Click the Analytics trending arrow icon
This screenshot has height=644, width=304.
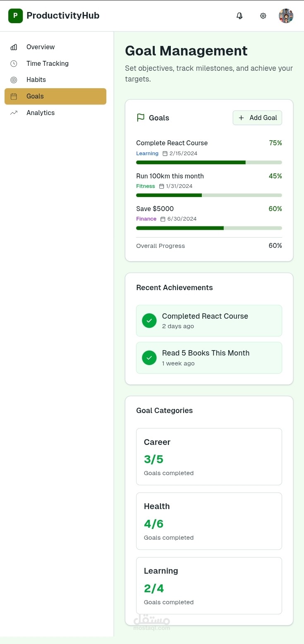pos(14,113)
